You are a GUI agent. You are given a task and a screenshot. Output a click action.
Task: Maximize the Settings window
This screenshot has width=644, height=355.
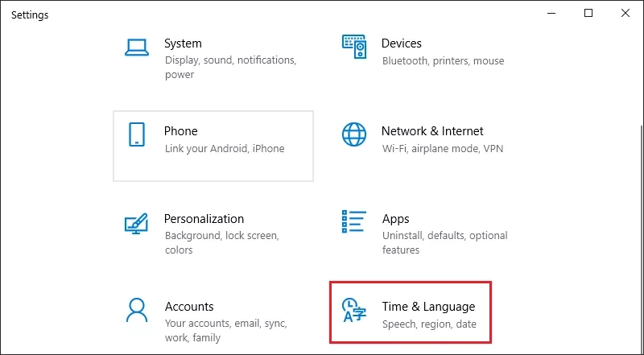[x=588, y=13]
